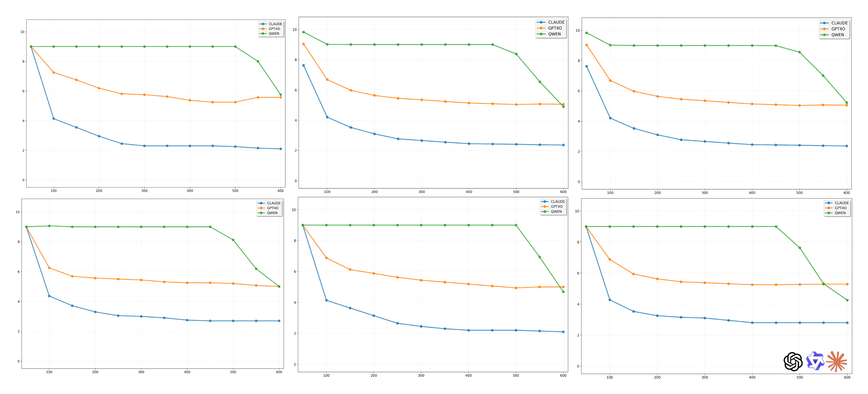
Task: Click CLAUDE legend marker in bottom-left chart
Action: coord(261,203)
